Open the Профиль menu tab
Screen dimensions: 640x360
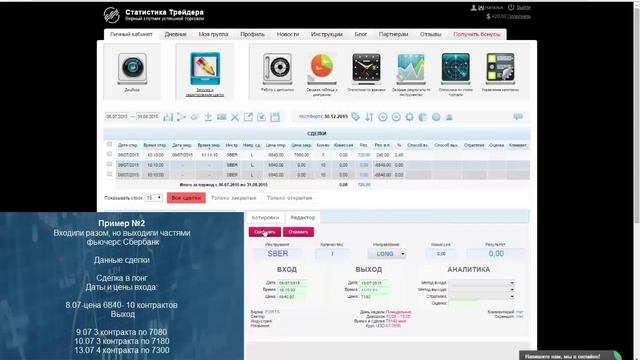pos(252,34)
